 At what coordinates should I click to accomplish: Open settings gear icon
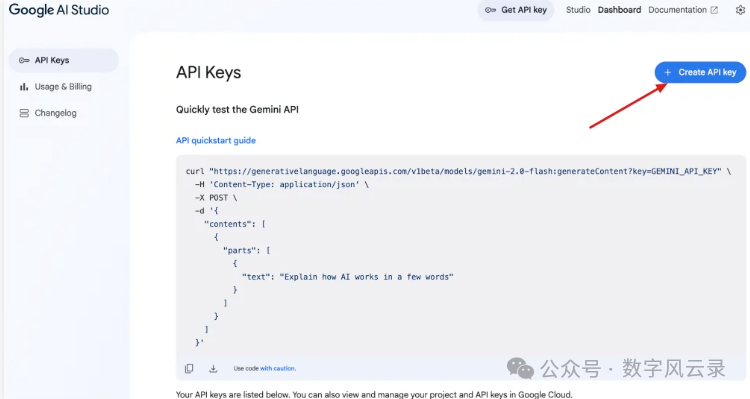coord(740,10)
